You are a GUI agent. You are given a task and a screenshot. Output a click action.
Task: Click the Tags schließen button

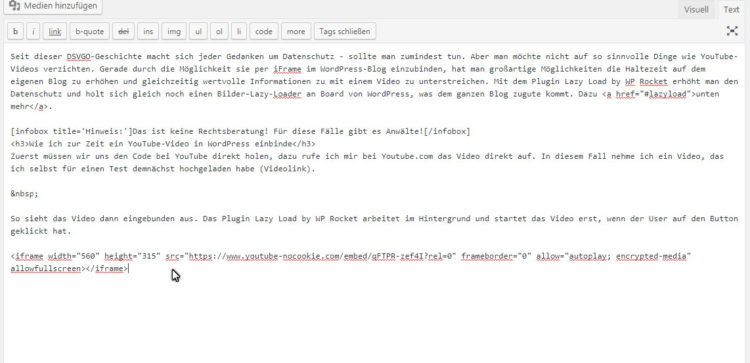345,32
